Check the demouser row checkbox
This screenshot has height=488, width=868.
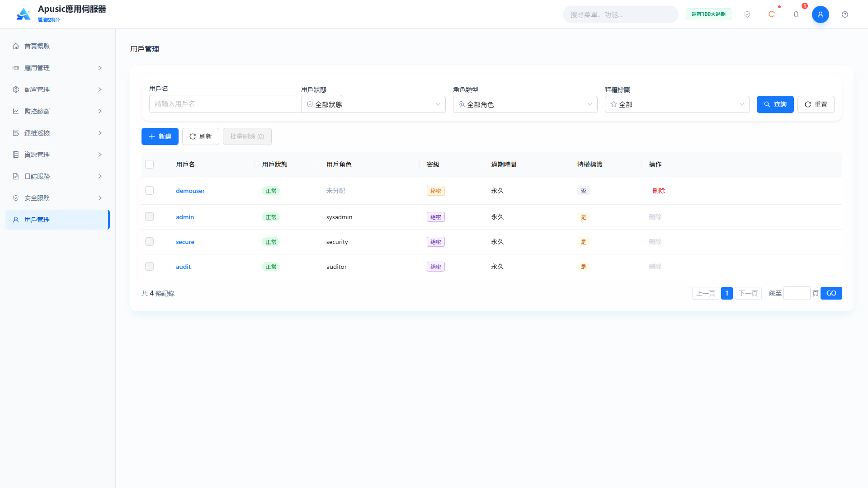click(x=149, y=191)
